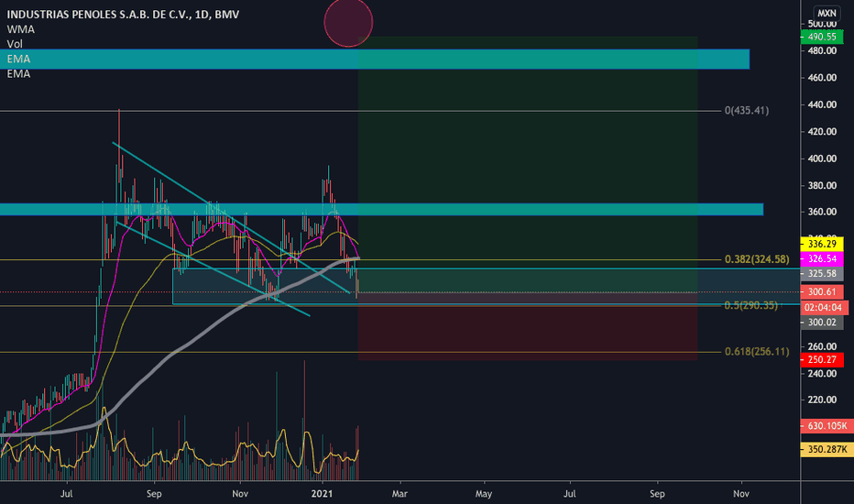Click the yellow 336.29 price label

click(x=822, y=244)
